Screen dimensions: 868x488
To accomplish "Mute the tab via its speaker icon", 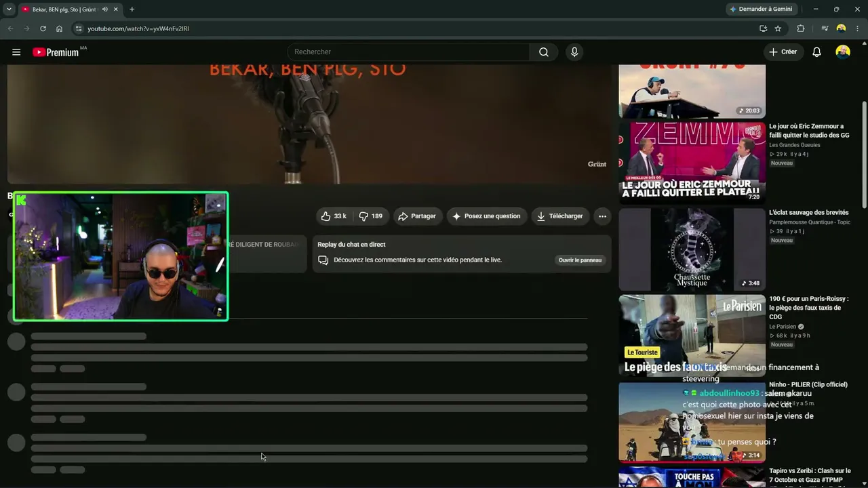I will click(104, 9).
